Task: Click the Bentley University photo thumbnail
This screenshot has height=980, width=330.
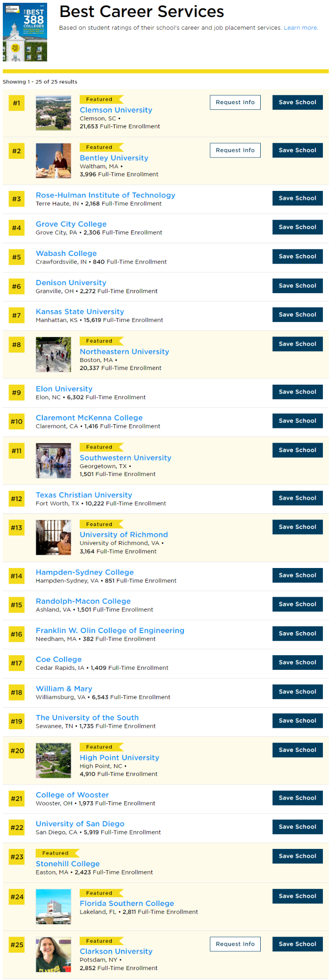Action: 53,161
